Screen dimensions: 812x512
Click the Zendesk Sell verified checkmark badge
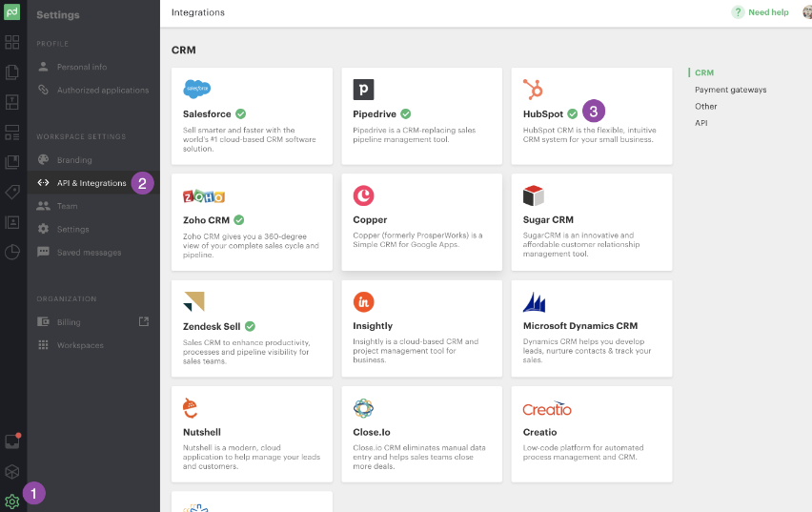[x=250, y=326]
